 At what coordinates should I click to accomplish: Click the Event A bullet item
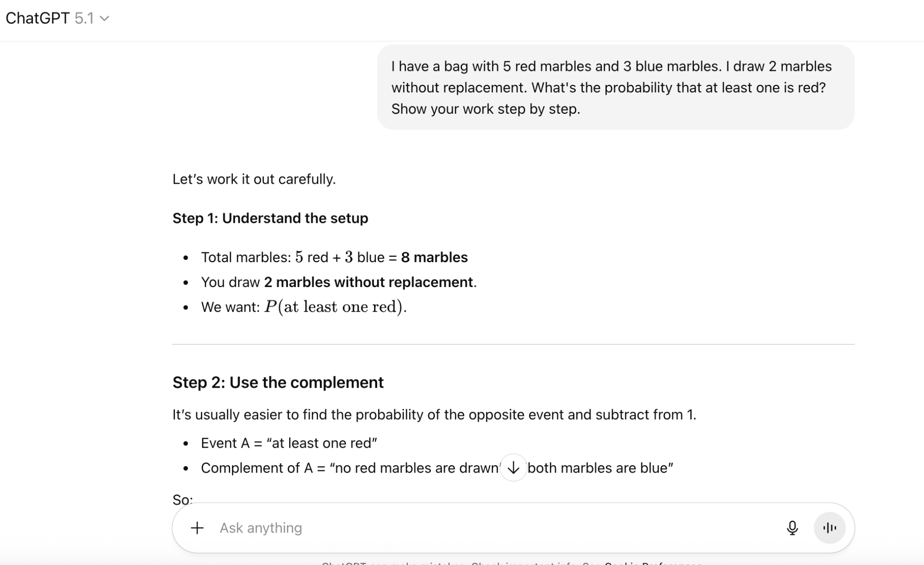tap(289, 443)
